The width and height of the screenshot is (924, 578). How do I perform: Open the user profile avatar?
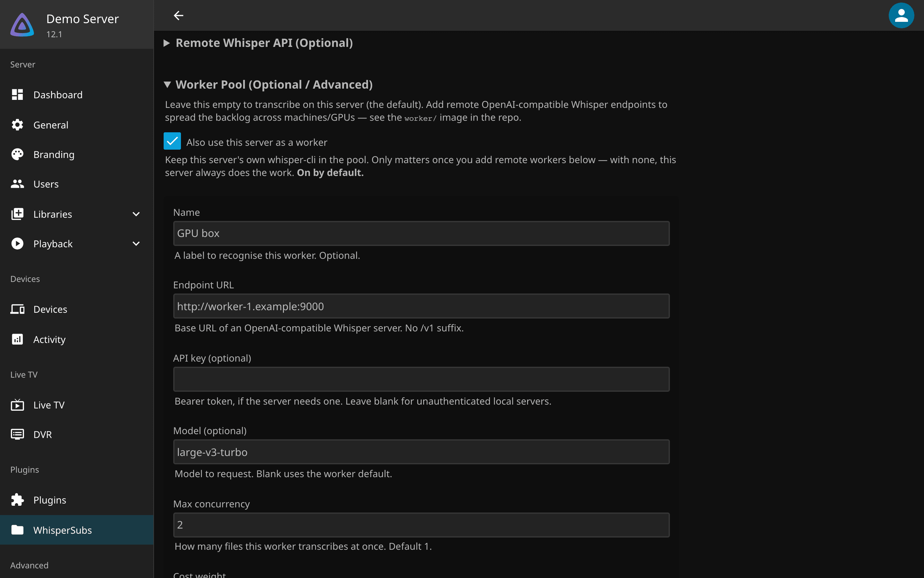pyautogui.click(x=901, y=15)
